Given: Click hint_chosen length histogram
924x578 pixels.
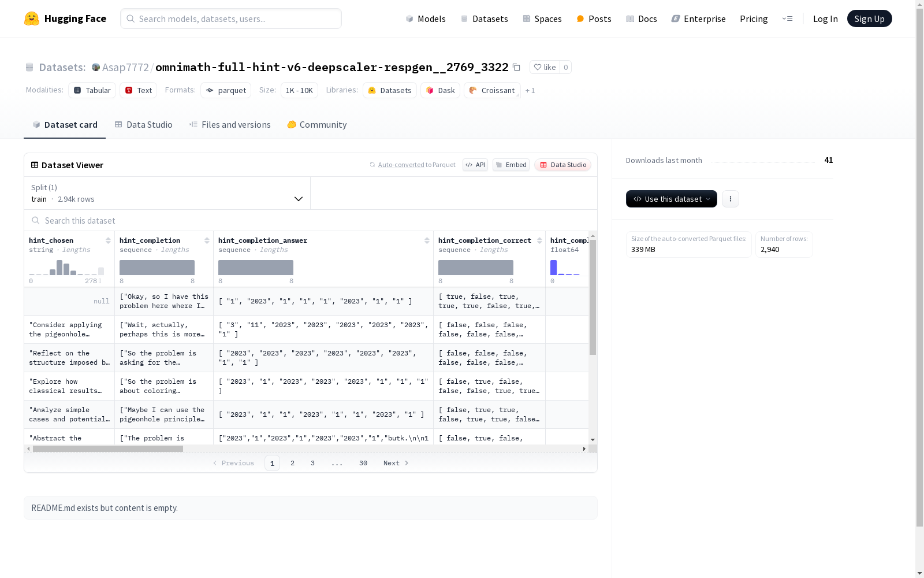Looking at the screenshot, I should coord(66,268).
